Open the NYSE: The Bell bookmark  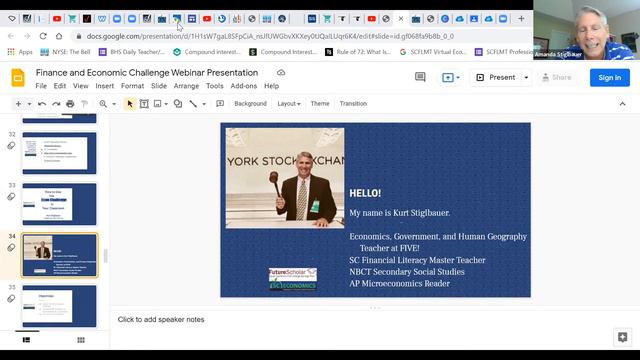coord(65,52)
